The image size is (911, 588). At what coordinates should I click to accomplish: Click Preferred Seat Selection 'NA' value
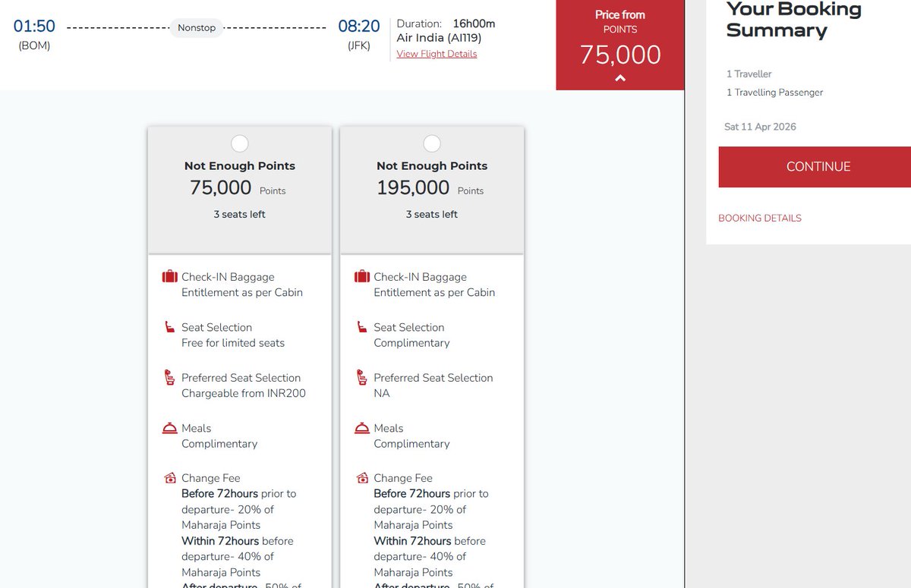click(x=382, y=393)
